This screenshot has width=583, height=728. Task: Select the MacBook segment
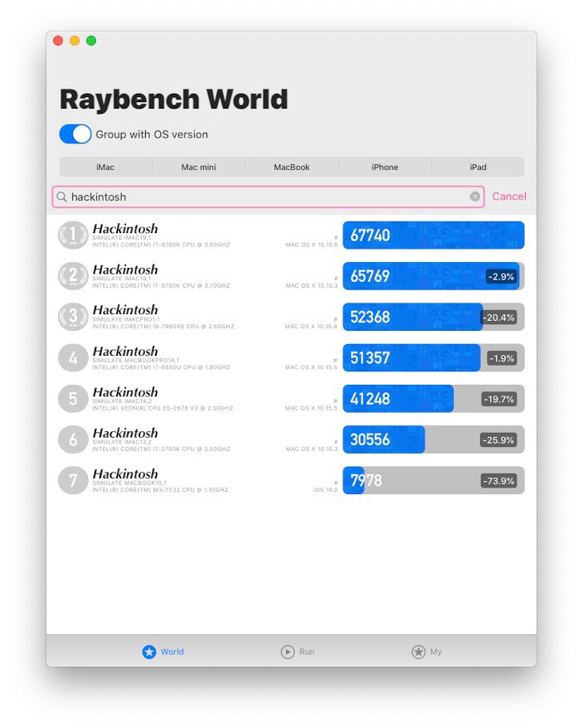coord(292,167)
